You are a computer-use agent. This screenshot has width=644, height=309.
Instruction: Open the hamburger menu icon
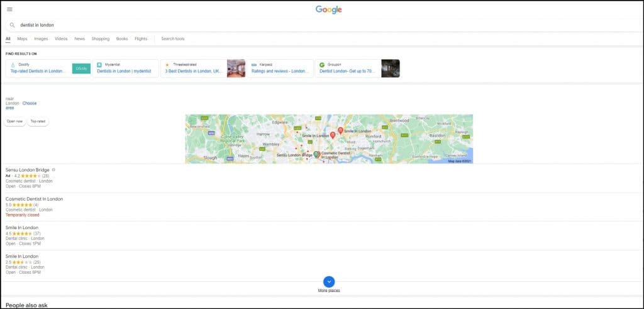[x=9, y=9]
